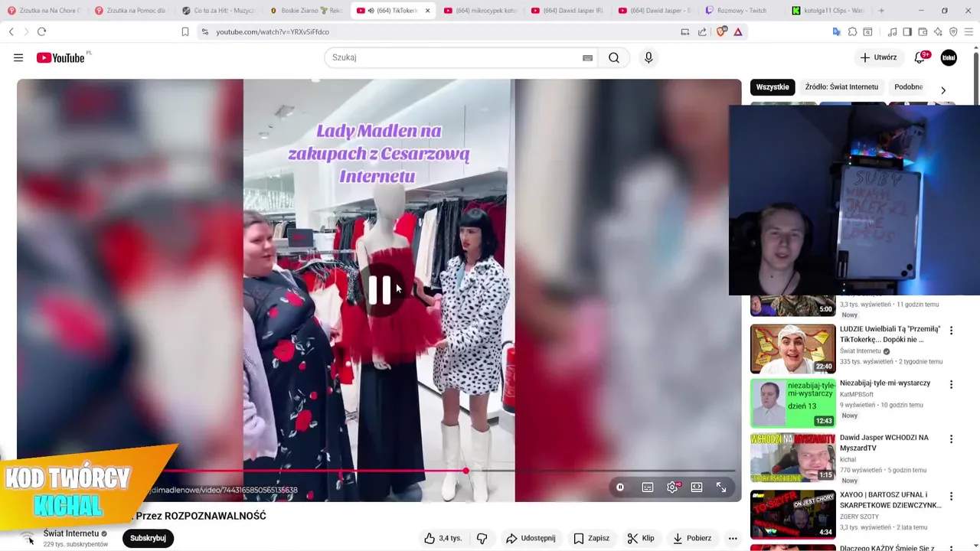Click the video progress bar scrubber
980x551 pixels.
(x=465, y=471)
